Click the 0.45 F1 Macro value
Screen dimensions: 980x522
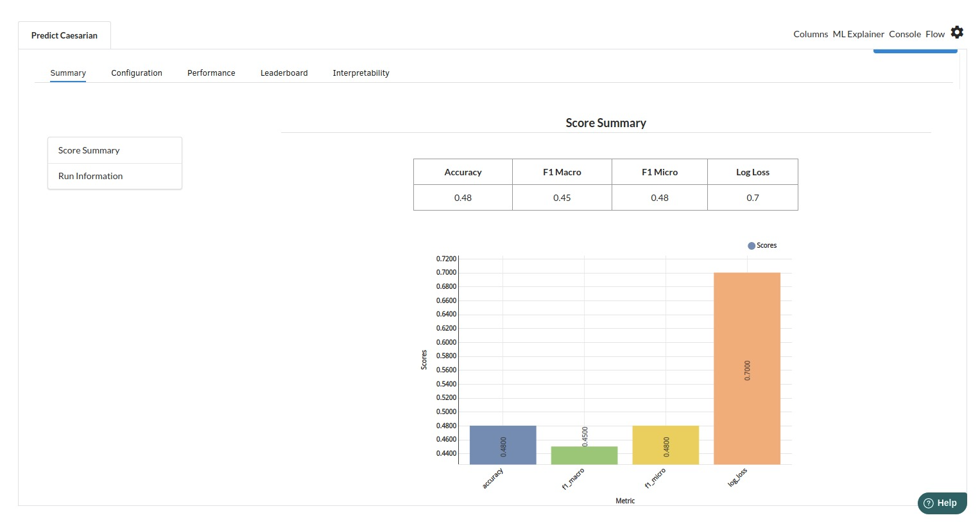(562, 198)
